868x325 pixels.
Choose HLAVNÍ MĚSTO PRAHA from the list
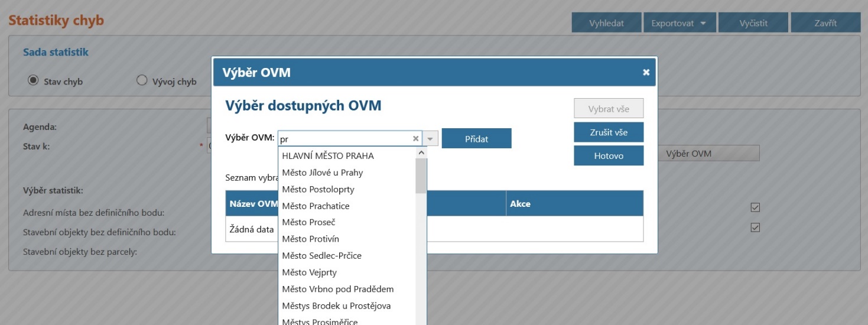[328, 156]
